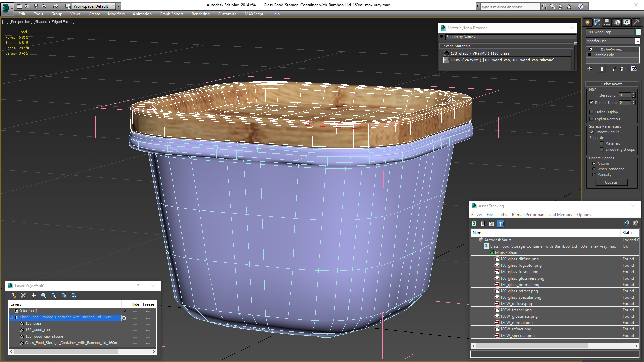Click the object color swatch

coord(639,32)
